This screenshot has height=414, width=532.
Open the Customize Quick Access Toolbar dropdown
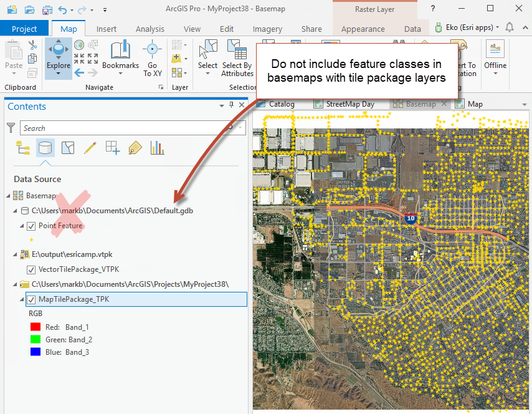[x=105, y=10]
